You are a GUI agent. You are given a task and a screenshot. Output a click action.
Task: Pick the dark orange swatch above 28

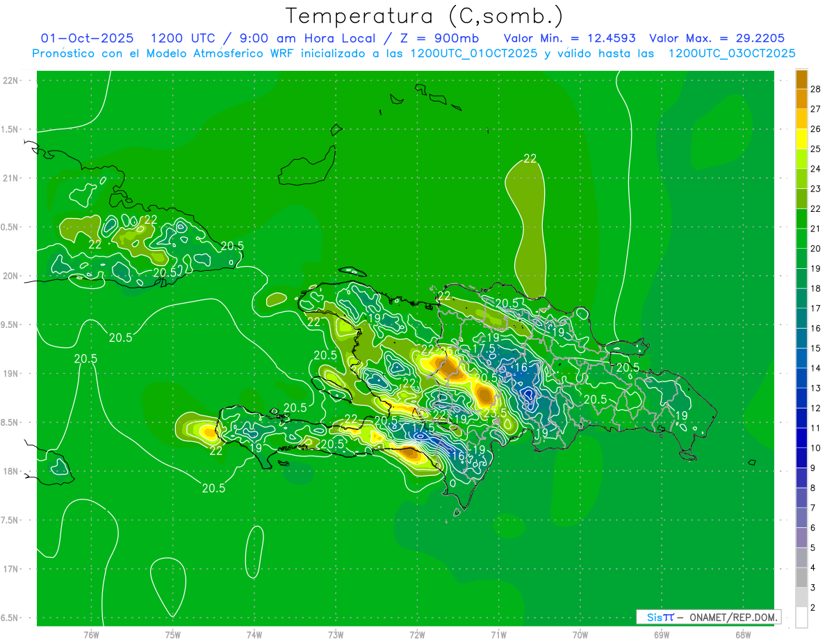click(801, 79)
